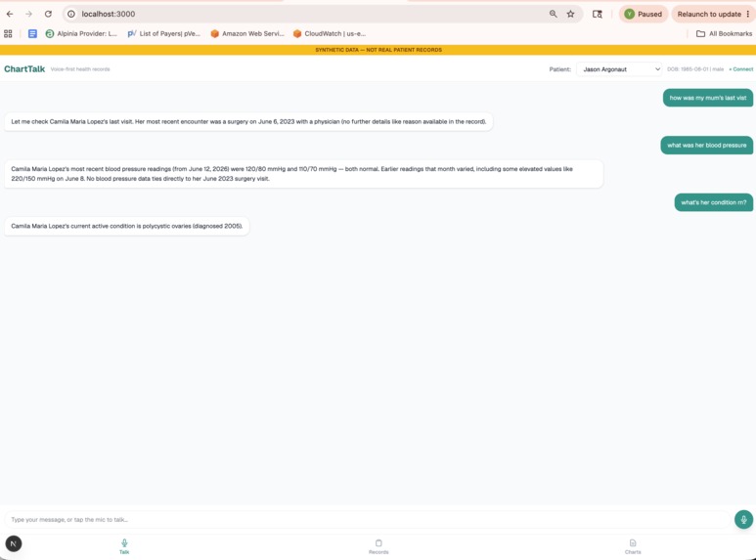Click the message input field

(x=367, y=520)
